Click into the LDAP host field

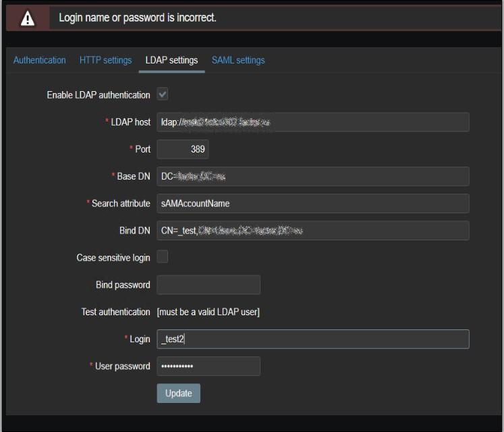point(312,122)
